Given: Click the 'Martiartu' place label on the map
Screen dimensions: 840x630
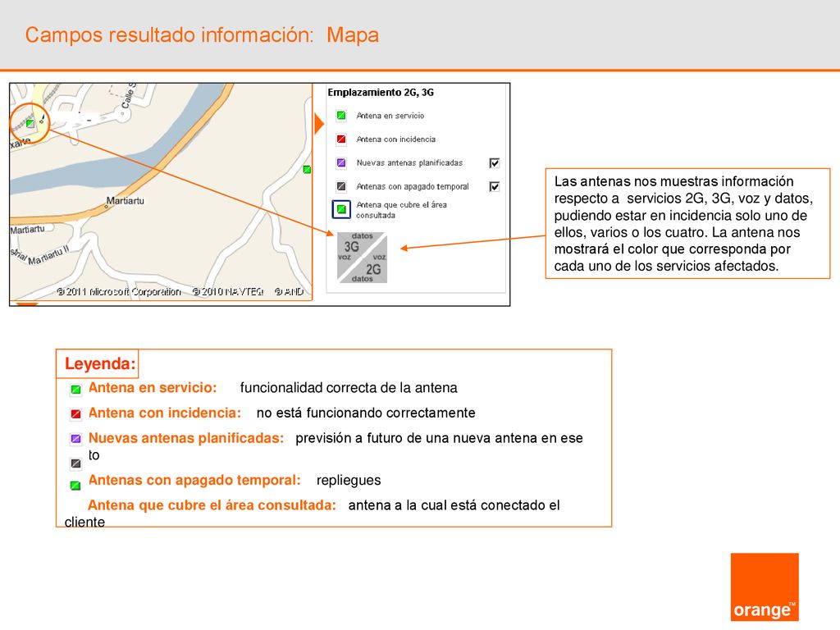Looking at the screenshot, I should (x=126, y=201).
